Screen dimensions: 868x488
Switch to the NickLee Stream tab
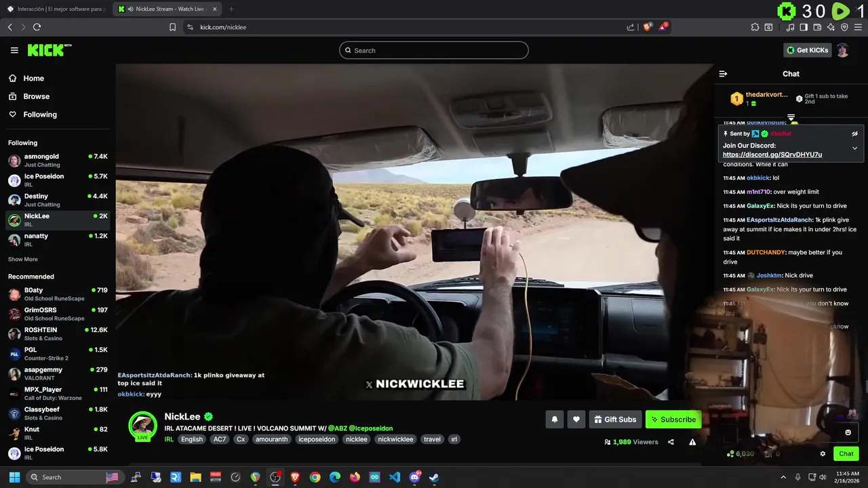167,9
